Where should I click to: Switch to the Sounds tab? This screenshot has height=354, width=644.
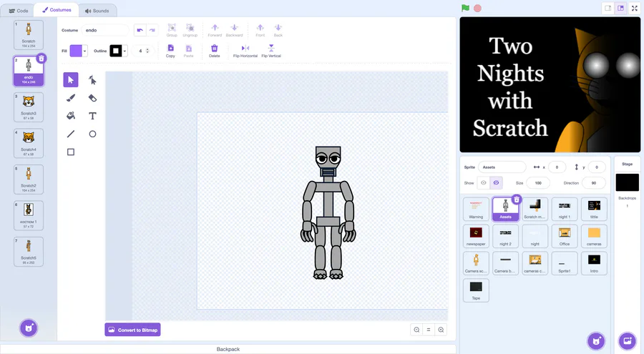(x=97, y=11)
